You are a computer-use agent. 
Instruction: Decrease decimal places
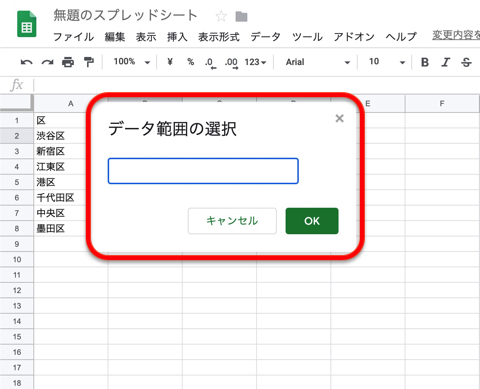pos(210,62)
